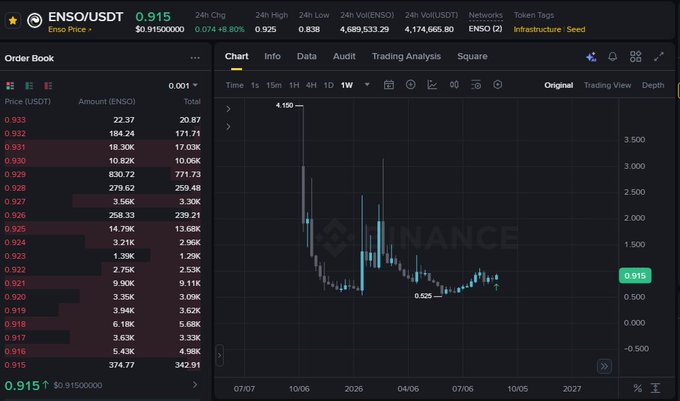680x401 pixels.
Task: Click the snapshot circle icon in chart toolbar
Action: (497, 85)
